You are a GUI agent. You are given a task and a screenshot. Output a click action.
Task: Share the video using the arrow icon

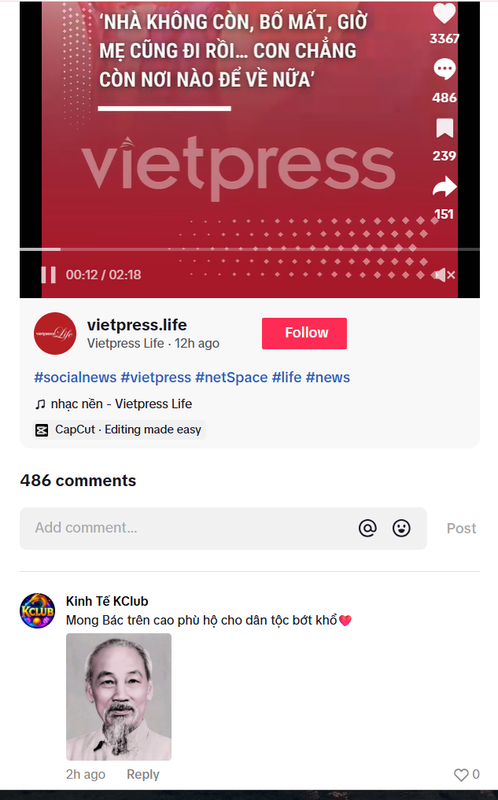click(444, 186)
